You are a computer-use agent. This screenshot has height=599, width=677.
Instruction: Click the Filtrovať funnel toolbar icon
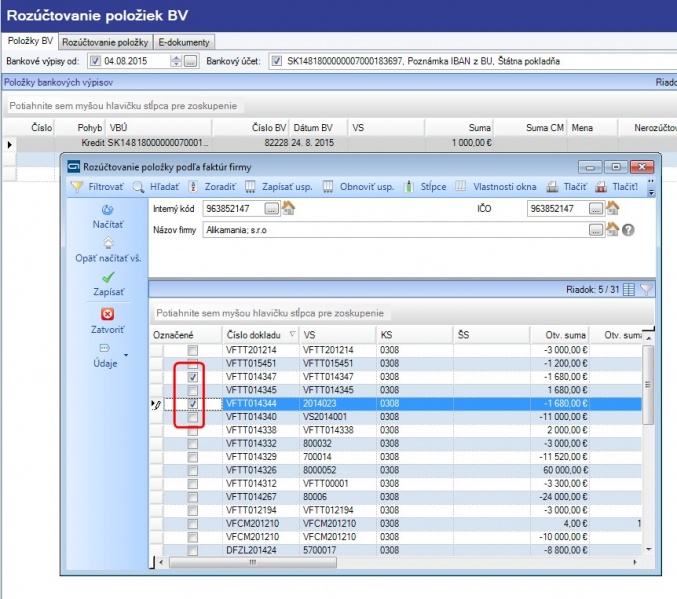tap(77, 186)
